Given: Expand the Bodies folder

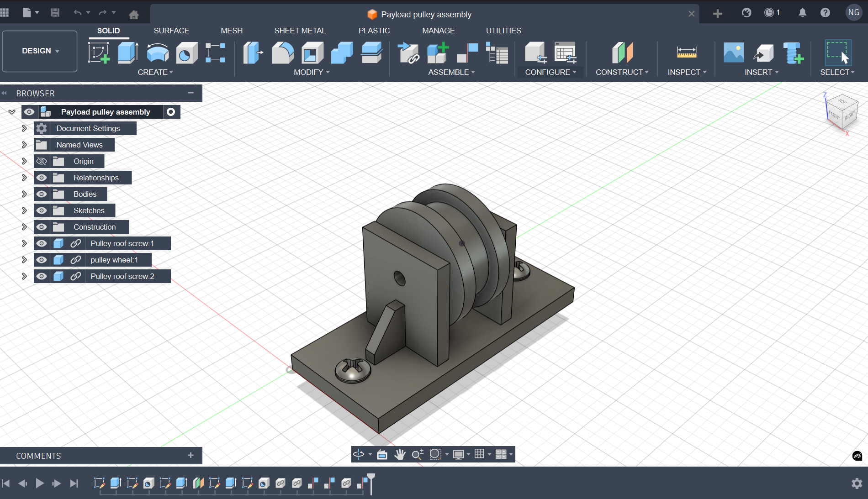Looking at the screenshot, I should (x=24, y=194).
